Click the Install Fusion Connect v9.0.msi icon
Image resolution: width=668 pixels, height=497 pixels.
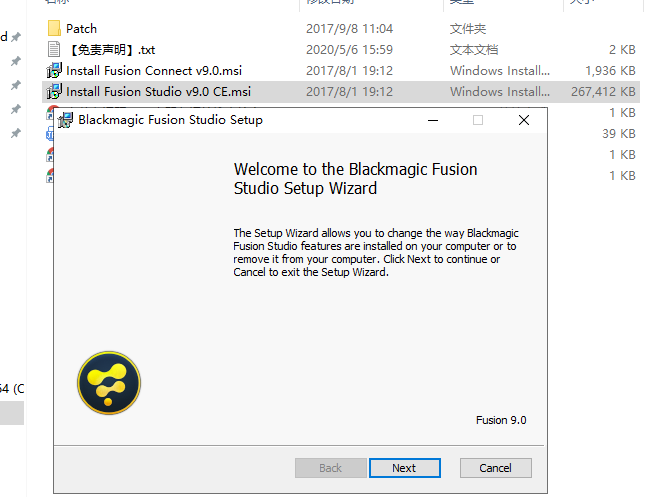pyautogui.click(x=54, y=70)
